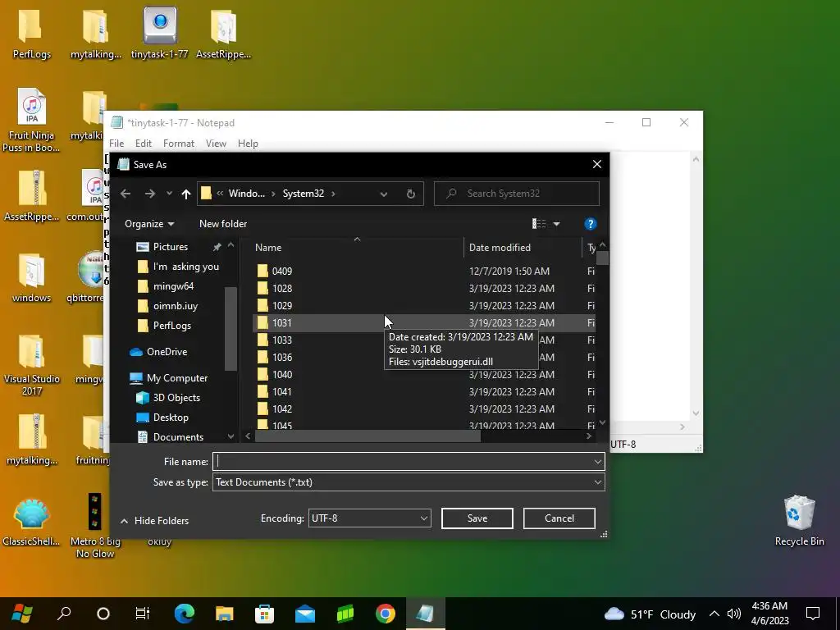Select tinytask-1-77 desktop icon
The width and height of the screenshot is (840, 630).
[x=160, y=33]
